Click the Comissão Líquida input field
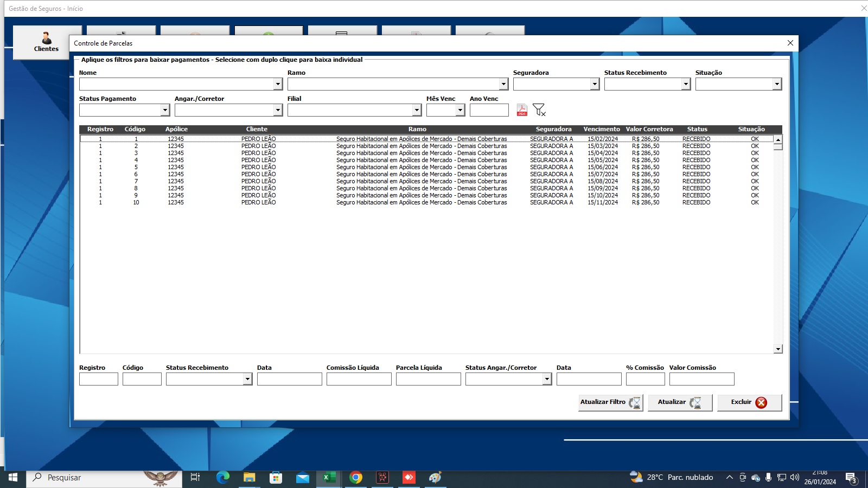The image size is (868, 488). tap(359, 379)
